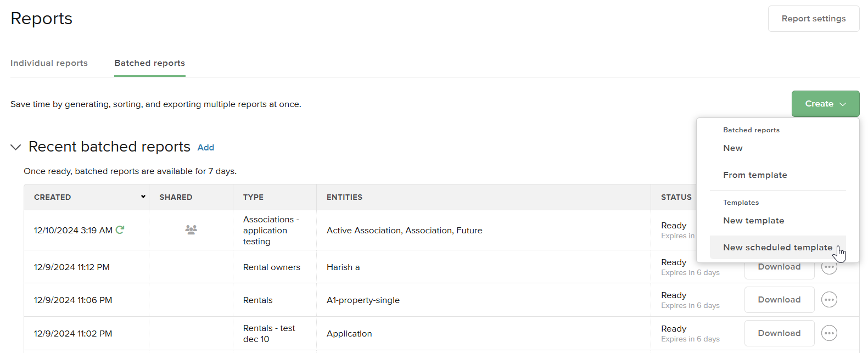
Task: Click the STATUS column header
Action: click(676, 197)
